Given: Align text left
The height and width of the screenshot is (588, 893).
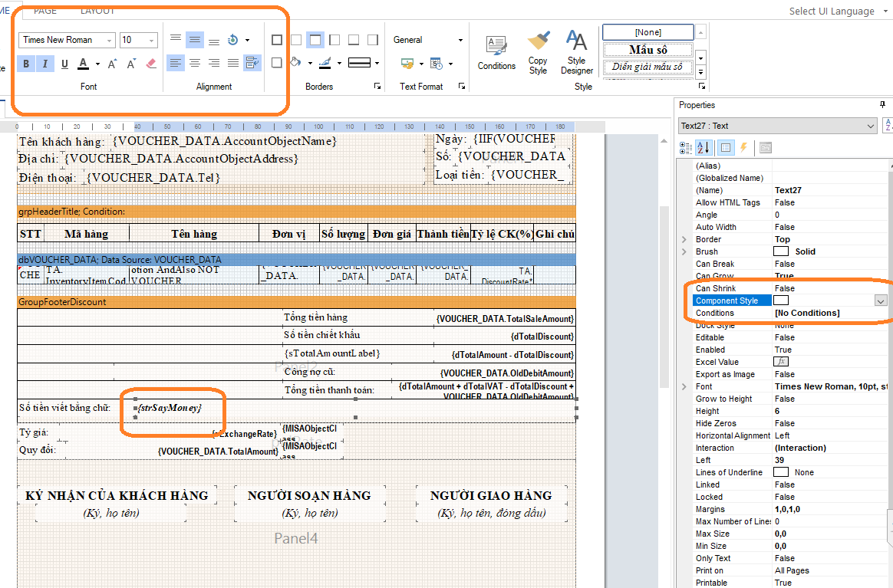Looking at the screenshot, I should coord(176,63).
